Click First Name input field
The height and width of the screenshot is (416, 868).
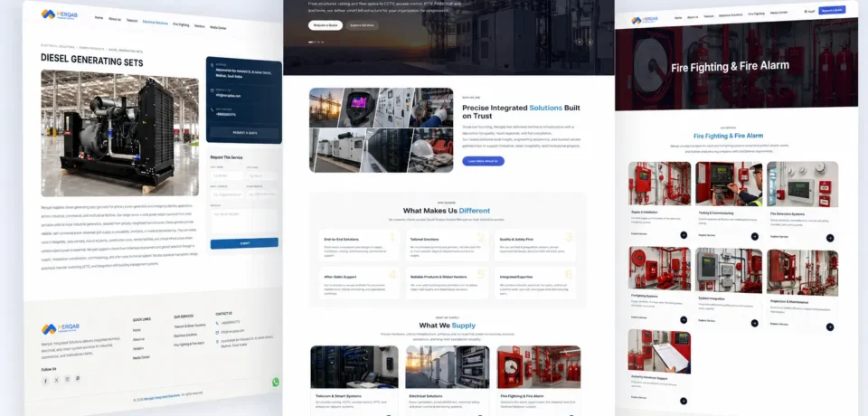(x=227, y=175)
